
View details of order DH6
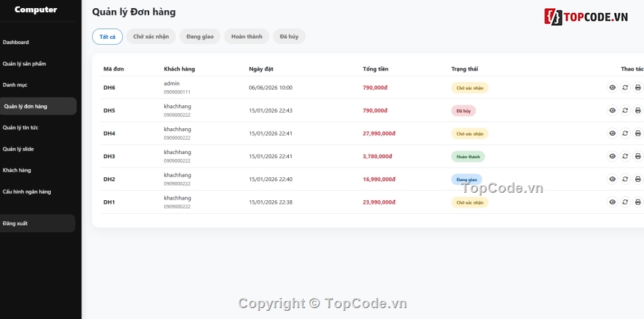(612, 88)
